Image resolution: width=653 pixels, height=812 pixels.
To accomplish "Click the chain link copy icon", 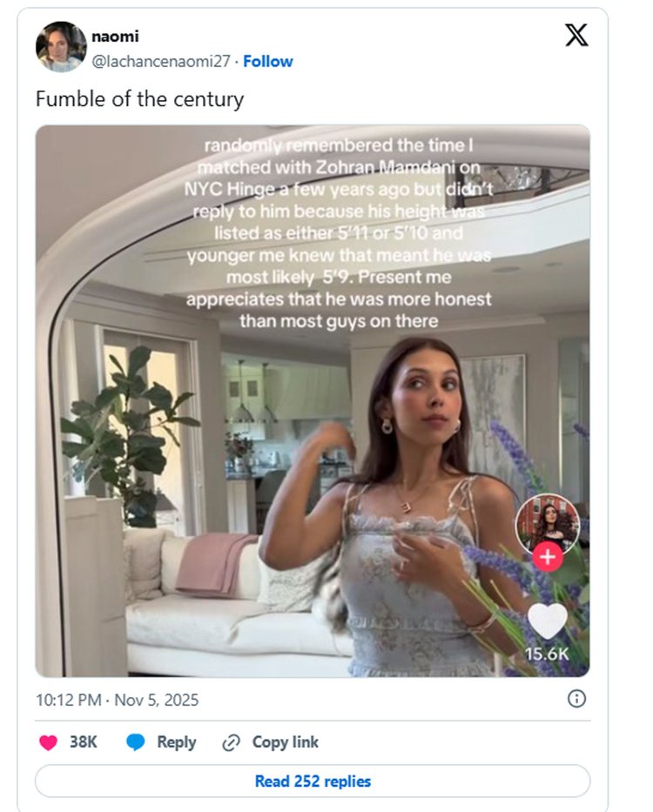I will pyautogui.click(x=231, y=742).
